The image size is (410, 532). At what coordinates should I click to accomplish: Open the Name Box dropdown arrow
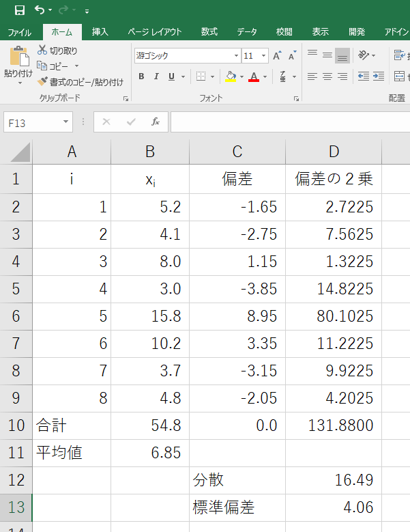coord(65,122)
